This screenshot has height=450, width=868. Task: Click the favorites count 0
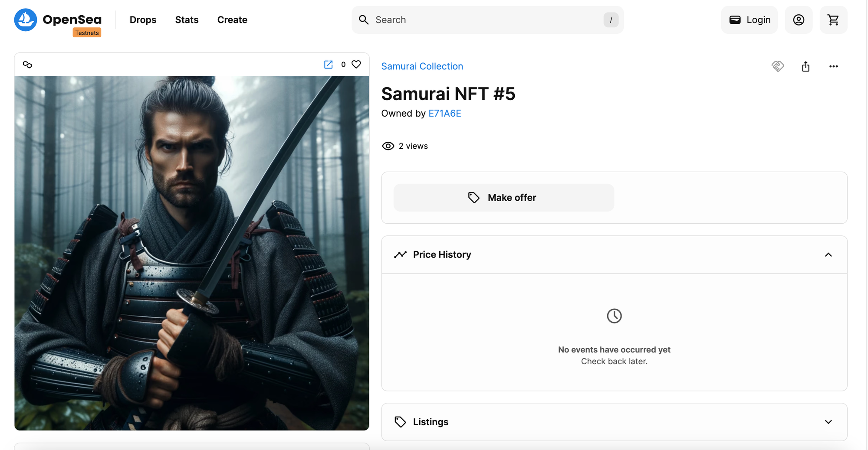click(x=343, y=65)
